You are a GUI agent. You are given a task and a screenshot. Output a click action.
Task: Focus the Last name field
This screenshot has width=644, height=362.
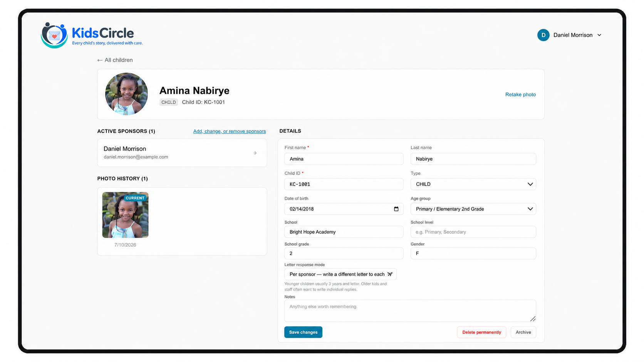click(x=473, y=159)
